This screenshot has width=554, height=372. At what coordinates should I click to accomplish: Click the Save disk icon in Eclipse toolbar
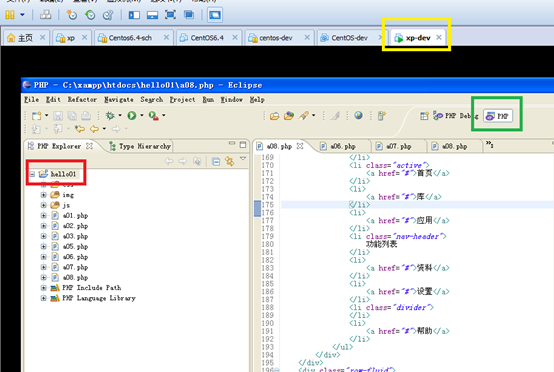click(58, 116)
